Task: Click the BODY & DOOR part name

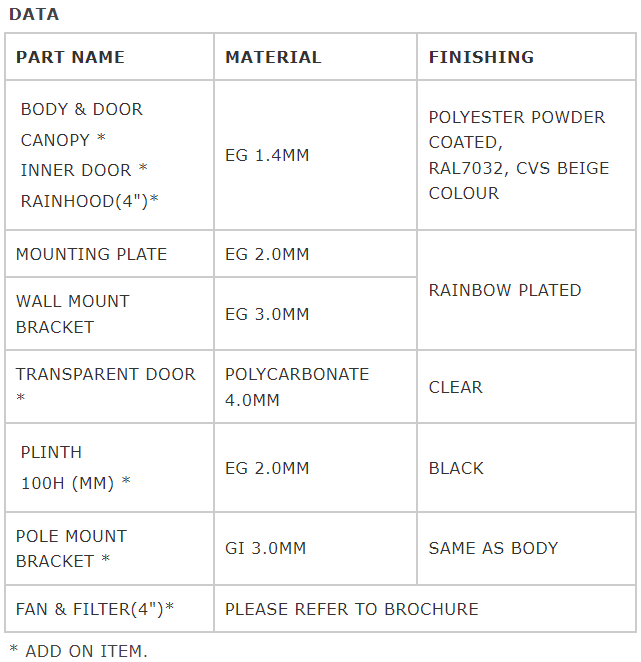Action: (x=82, y=109)
